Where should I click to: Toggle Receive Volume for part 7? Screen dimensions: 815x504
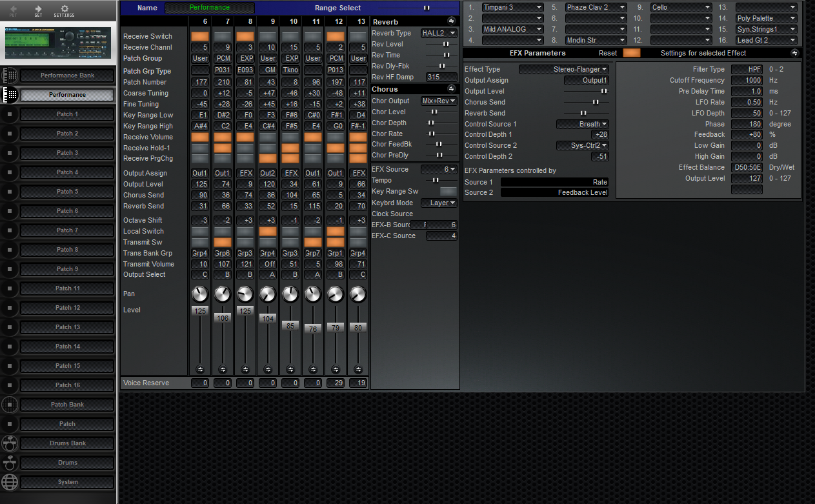(223, 137)
